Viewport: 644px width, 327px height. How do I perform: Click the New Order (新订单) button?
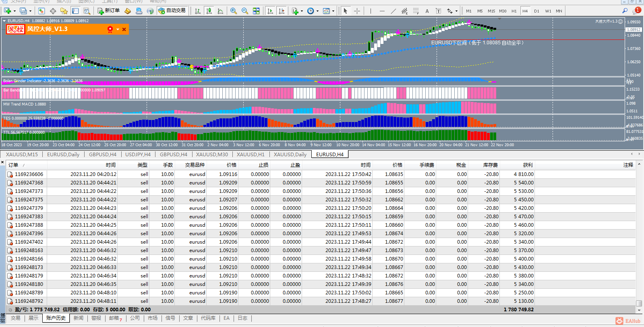108,11
